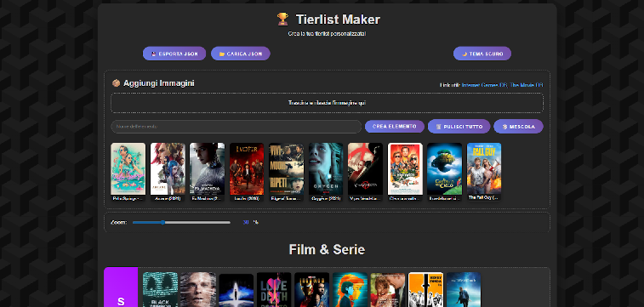This screenshot has width=644, height=307.
Task: Select the silhouette in light beam poster
Action: 237,291
